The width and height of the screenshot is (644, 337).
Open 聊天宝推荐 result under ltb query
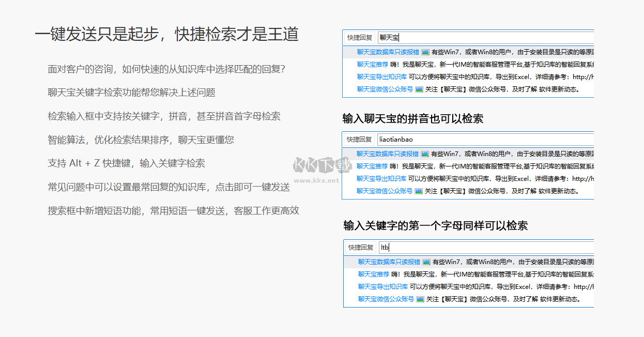(x=374, y=274)
